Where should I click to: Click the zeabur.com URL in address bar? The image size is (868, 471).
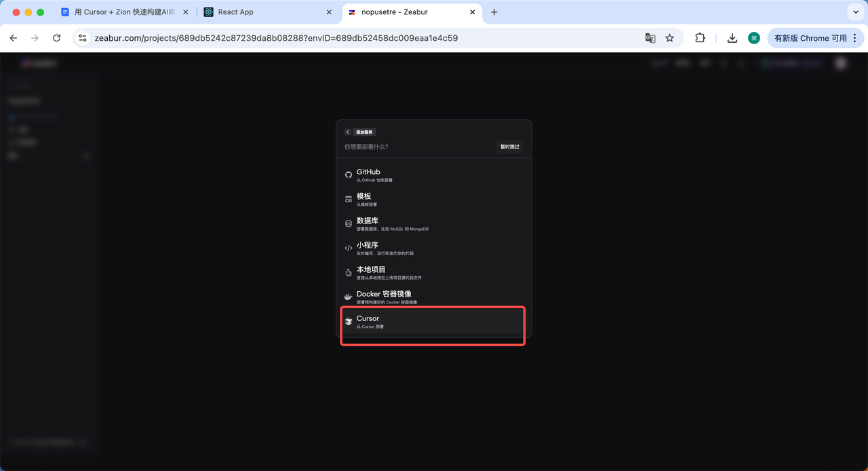[x=276, y=38]
